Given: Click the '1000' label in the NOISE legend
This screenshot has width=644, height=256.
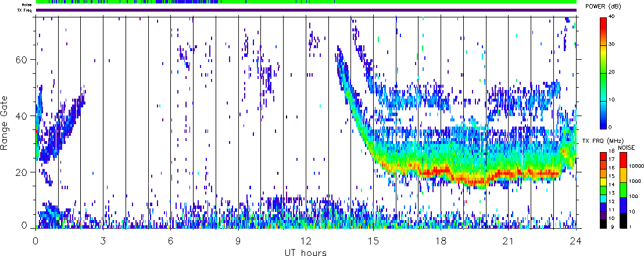Looking at the screenshot, I should click(x=634, y=181).
